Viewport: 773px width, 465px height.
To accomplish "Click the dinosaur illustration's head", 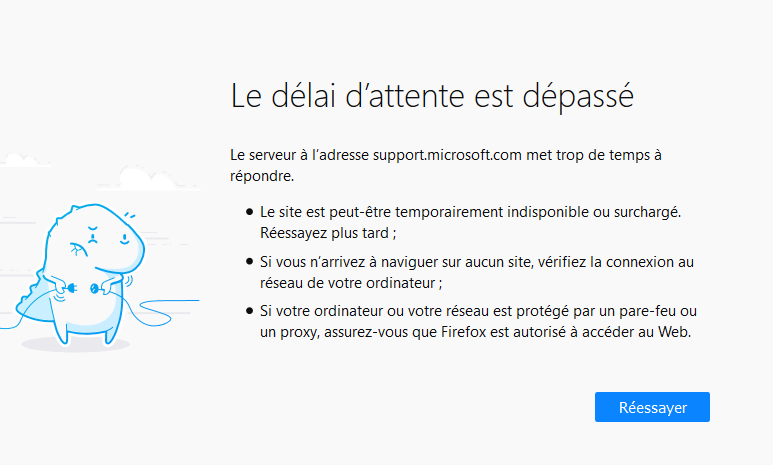I will [x=96, y=238].
